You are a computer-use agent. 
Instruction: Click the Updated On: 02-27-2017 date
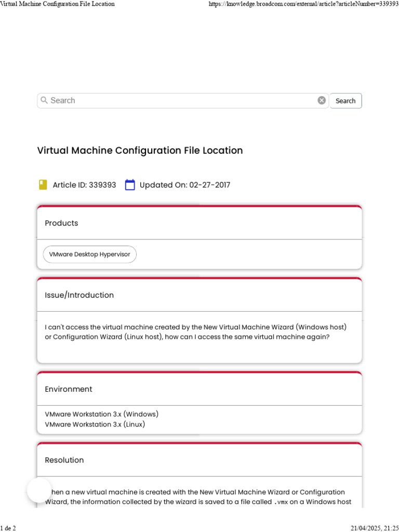coord(185,185)
